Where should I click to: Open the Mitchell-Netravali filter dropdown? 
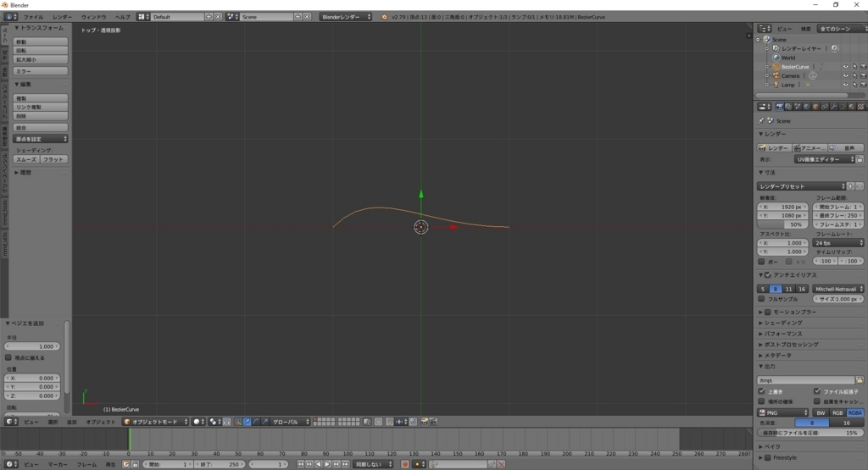point(838,289)
